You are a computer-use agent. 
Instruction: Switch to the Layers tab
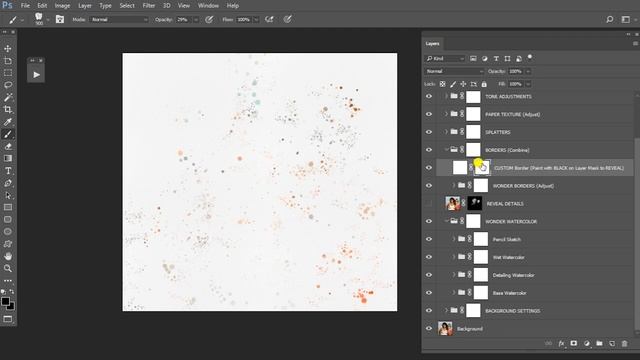432,44
